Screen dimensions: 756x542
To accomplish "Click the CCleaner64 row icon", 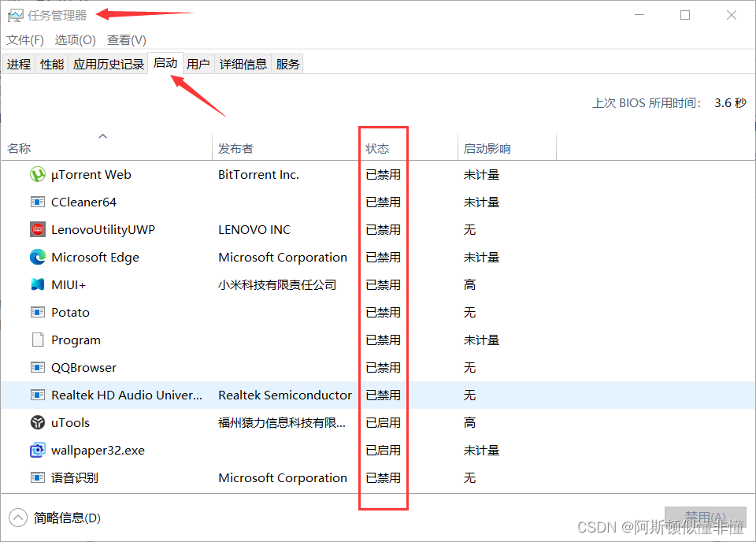I will pyautogui.click(x=38, y=202).
